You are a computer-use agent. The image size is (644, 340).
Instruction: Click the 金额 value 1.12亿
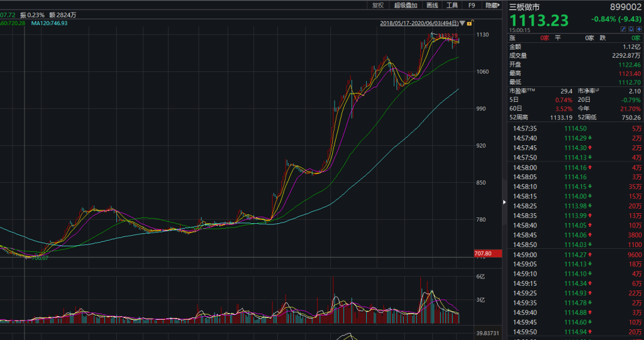632,47
